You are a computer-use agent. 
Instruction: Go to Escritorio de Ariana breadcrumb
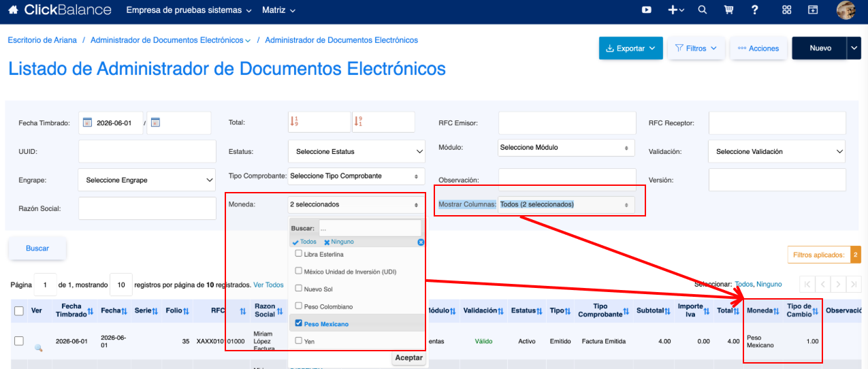42,40
